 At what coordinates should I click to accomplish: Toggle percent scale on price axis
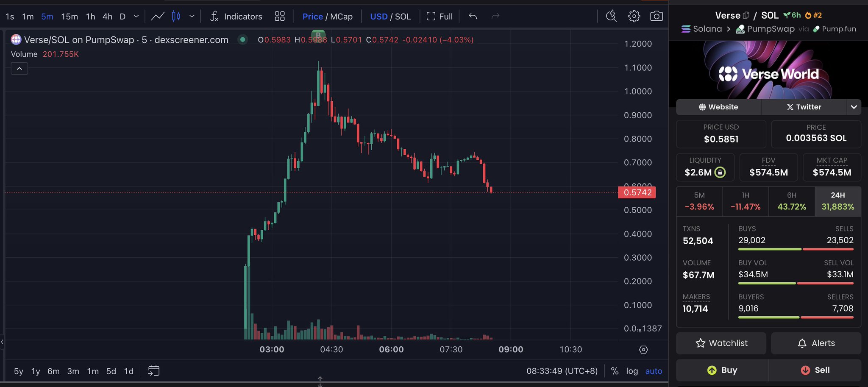(x=615, y=371)
